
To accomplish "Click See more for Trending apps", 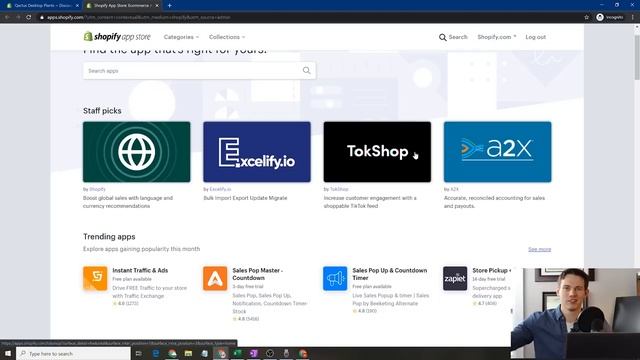I will coord(539,249).
